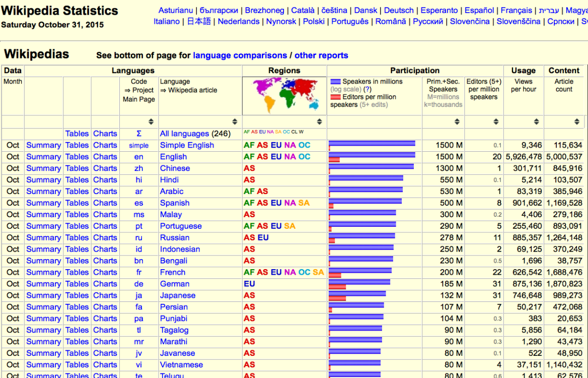The image size is (588, 378).
Task: Switch to Français language version
Action: (517, 11)
